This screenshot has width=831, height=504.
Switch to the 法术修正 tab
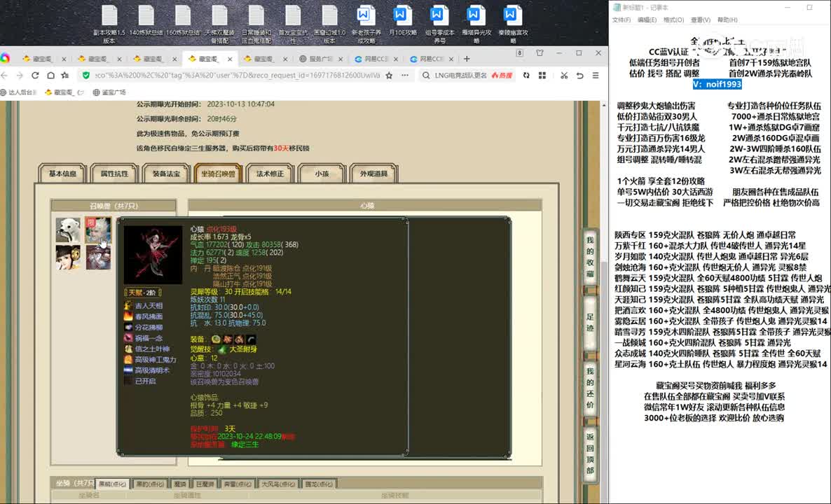(x=270, y=174)
